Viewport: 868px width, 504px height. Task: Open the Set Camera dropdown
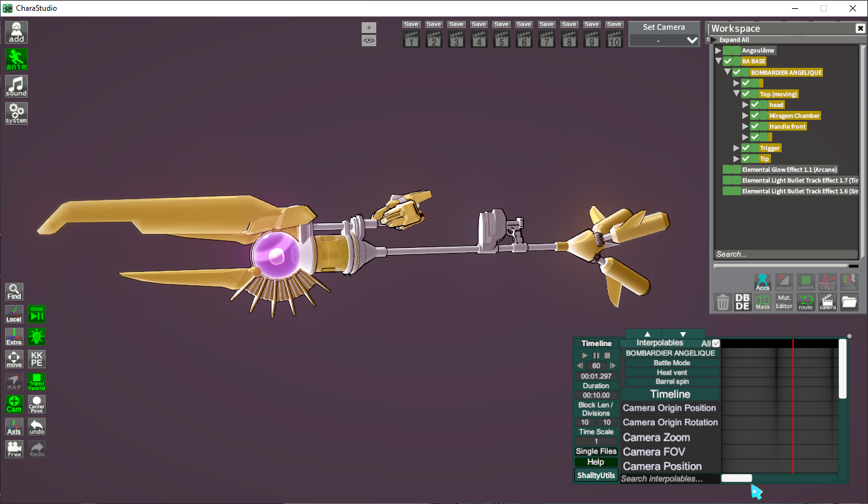point(664,41)
